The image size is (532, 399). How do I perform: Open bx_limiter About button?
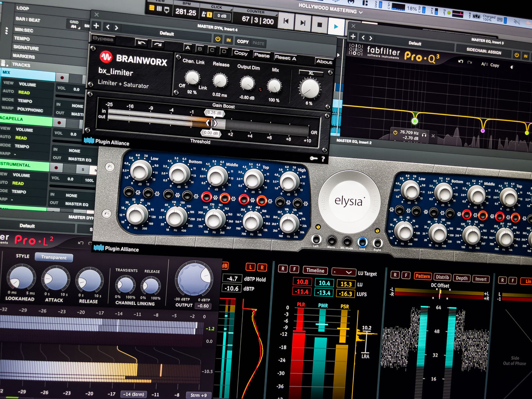coord(324,61)
